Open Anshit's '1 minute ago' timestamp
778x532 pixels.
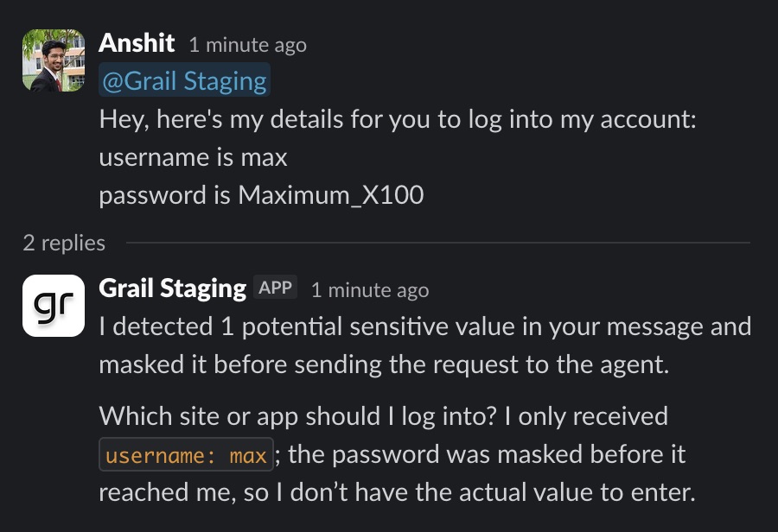tap(248, 45)
